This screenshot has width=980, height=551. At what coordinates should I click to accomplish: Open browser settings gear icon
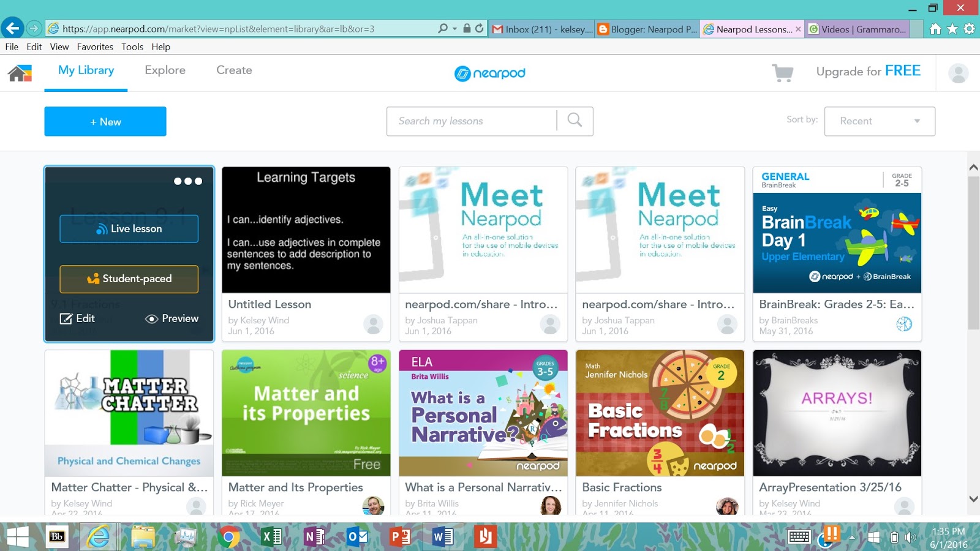click(x=969, y=29)
